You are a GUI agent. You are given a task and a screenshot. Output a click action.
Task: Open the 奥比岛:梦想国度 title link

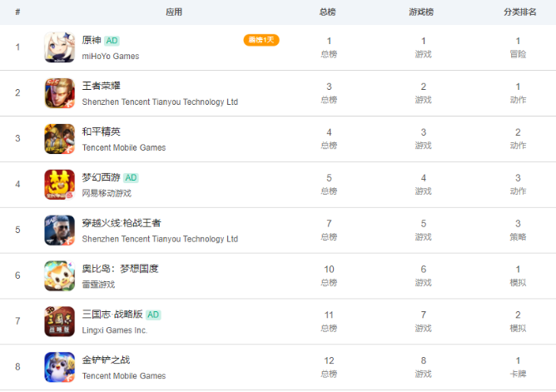(120, 269)
